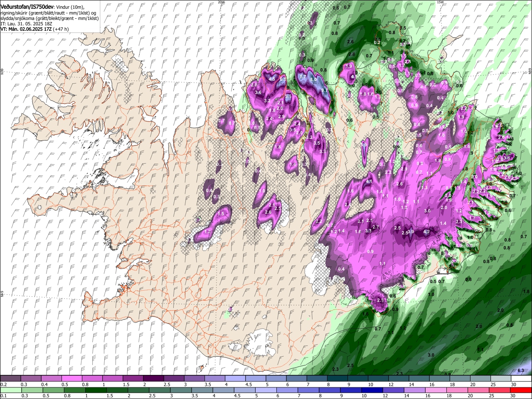Click the '3.9' precipitation value on the map
Viewport: 532px width, 399px height.
[411, 232]
